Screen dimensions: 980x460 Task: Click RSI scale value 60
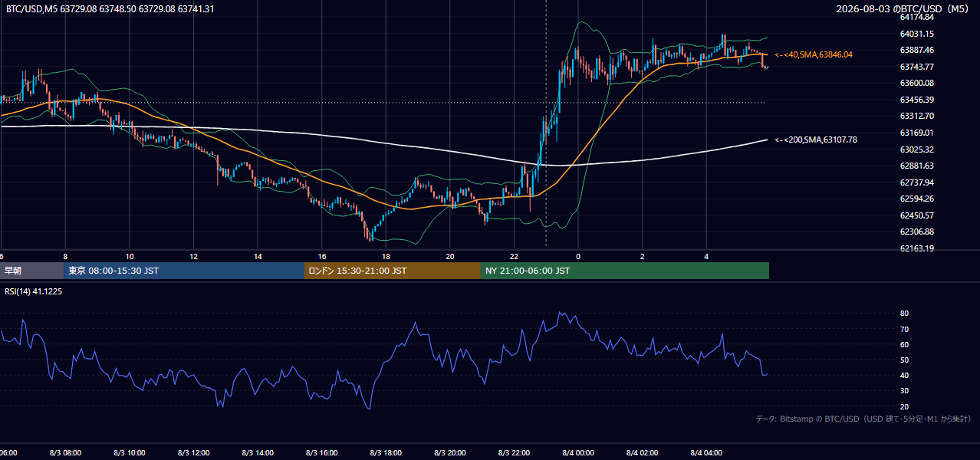(x=904, y=344)
